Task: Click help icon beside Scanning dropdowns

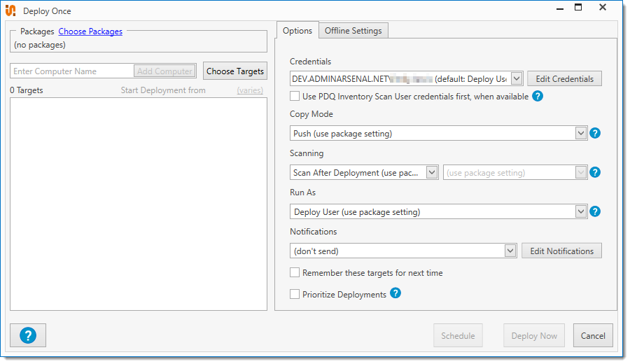Action: [x=595, y=172]
